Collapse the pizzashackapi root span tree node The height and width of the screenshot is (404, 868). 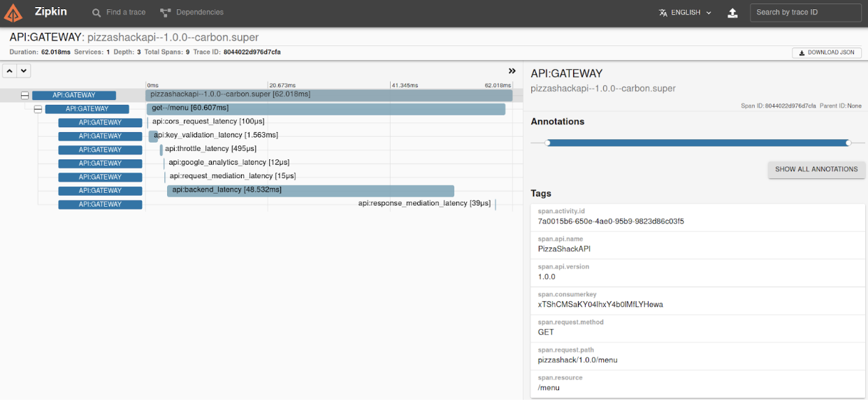coord(24,95)
